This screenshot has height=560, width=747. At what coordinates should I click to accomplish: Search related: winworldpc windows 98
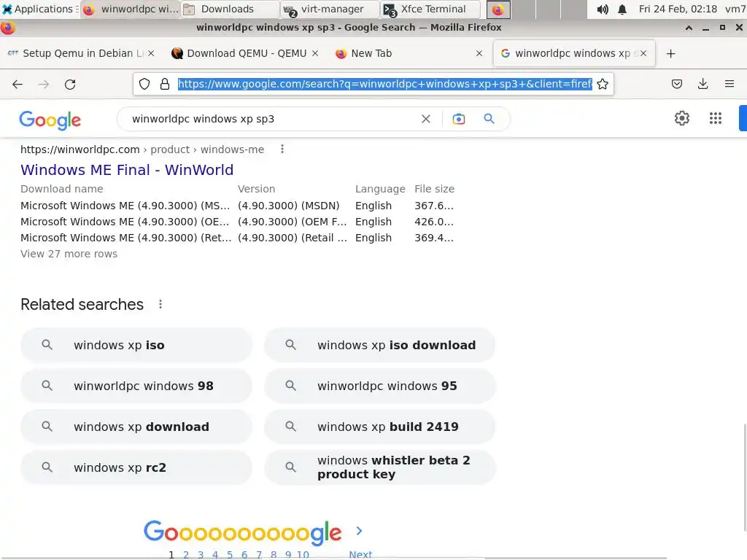click(x=136, y=386)
